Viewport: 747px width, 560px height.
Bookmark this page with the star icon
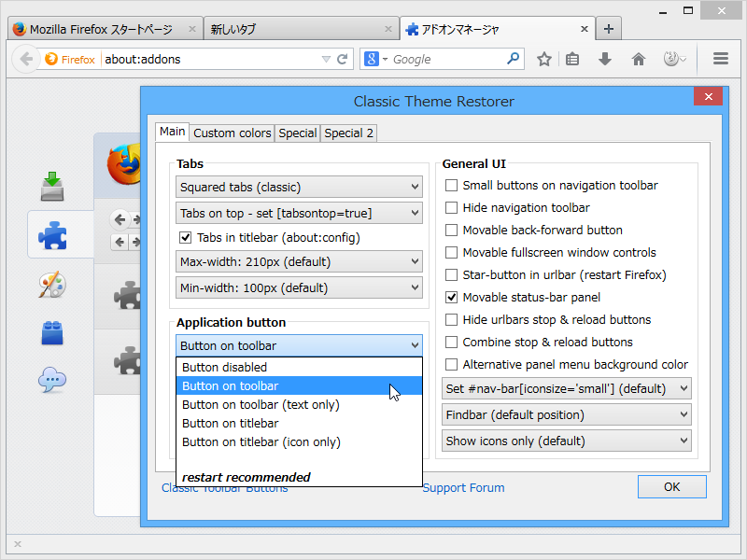544,59
